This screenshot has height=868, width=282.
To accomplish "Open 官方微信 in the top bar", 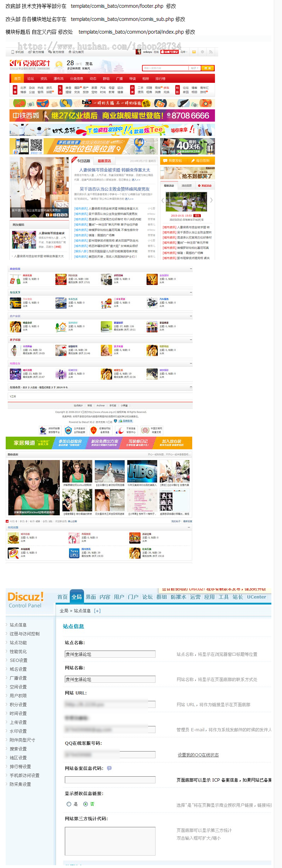I will tap(57, 52).
